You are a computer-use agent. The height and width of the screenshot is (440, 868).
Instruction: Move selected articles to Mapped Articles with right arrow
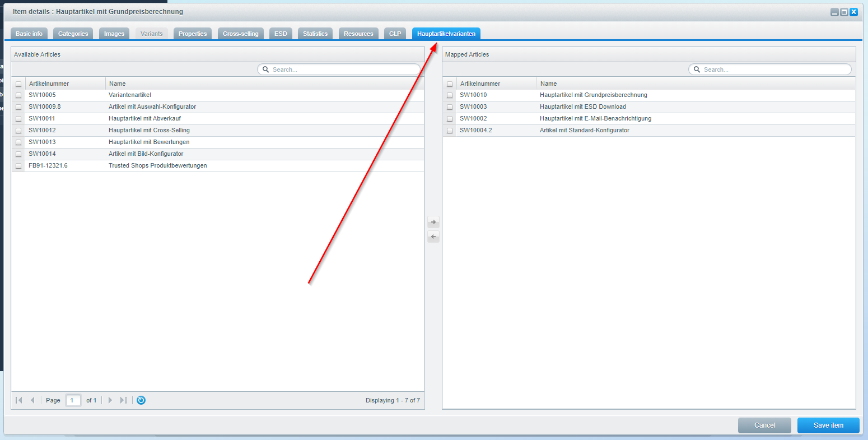pos(433,222)
